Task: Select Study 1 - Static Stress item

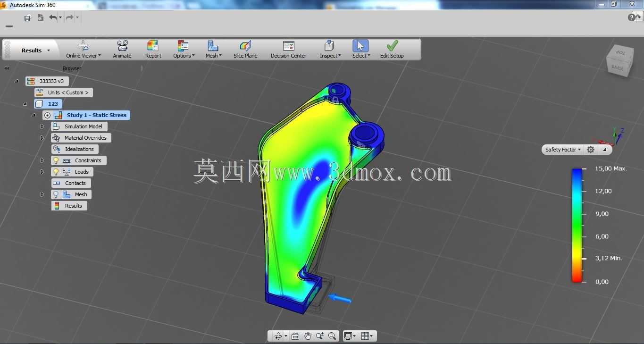Action: [x=97, y=115]
